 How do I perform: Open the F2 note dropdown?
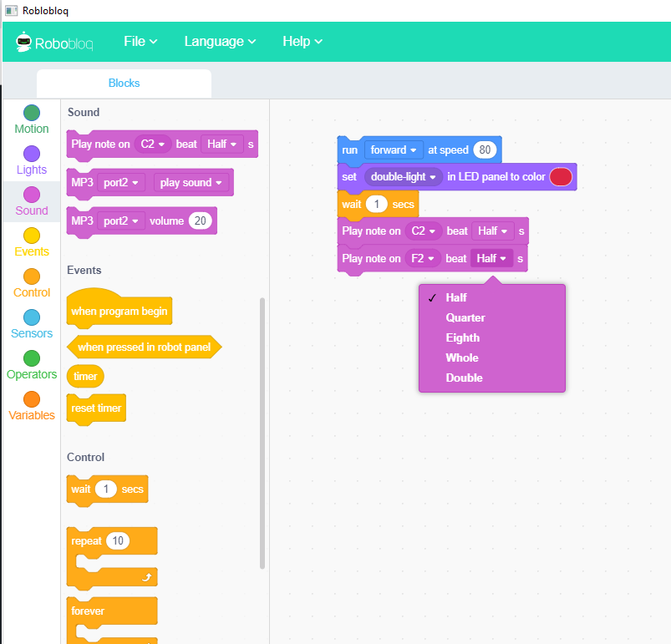[424, 259]
